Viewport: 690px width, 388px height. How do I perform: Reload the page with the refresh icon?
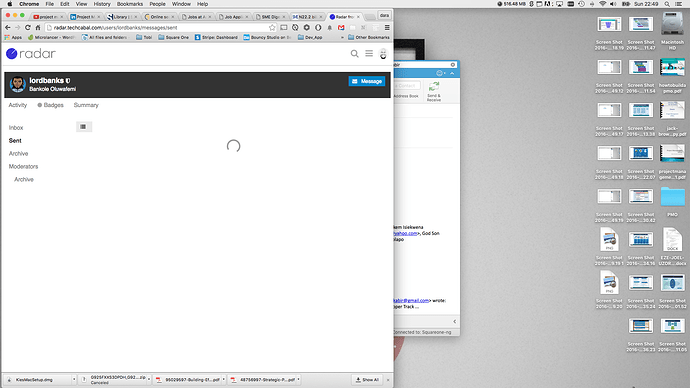28,27
